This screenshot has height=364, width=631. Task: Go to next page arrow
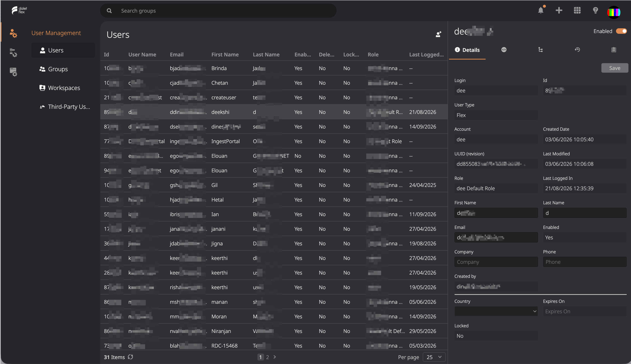click(x=275, y=357)
